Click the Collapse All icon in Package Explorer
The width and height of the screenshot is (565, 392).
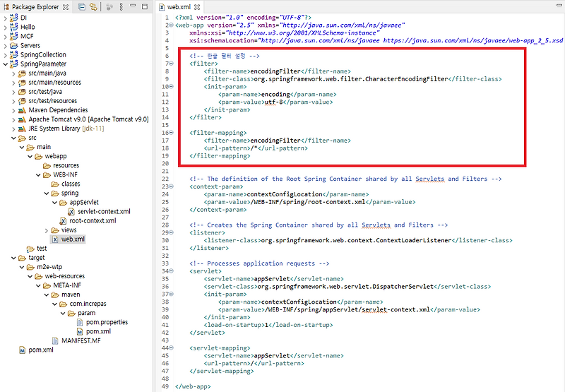point(82,7)
